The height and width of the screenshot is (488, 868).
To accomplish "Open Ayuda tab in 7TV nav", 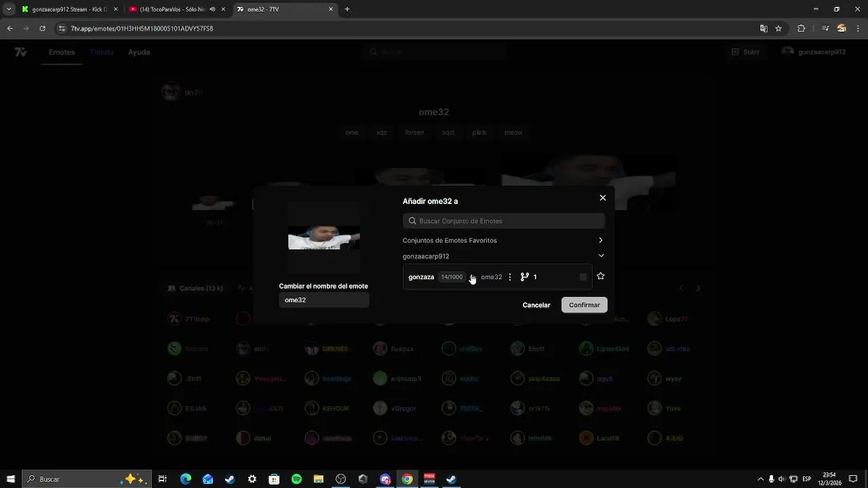I will coord(139,52).
